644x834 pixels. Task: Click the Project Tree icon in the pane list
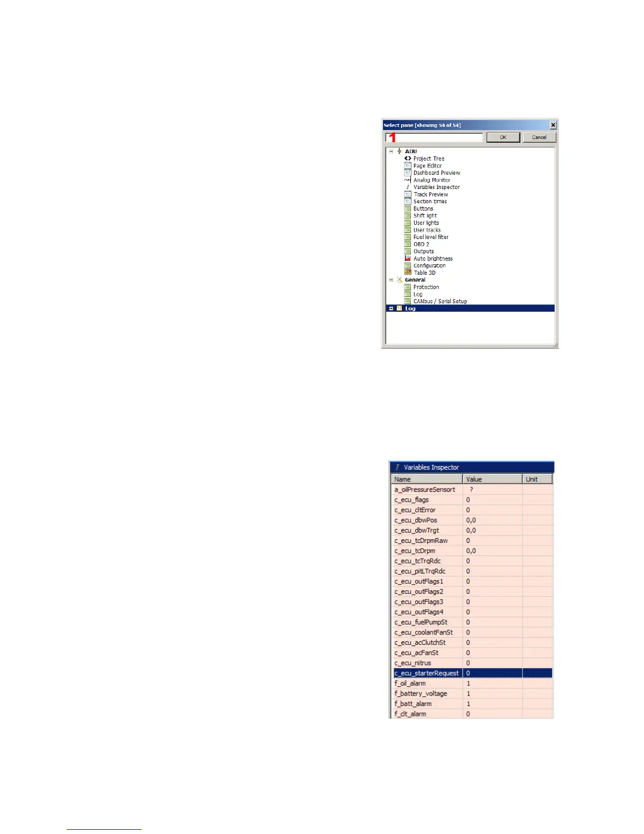[408, 158]
